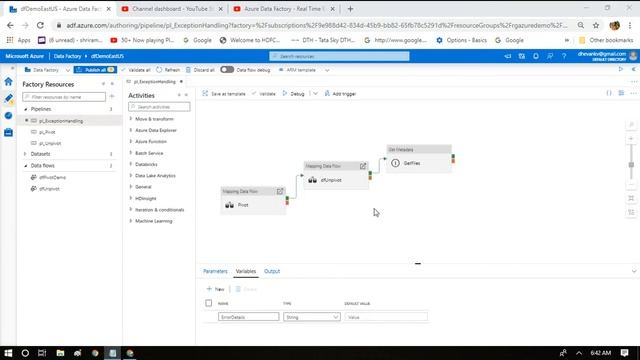640x360 pixels.
Task: Open the dfPivotDemo data flow
Action: click(x=52, y=177)
